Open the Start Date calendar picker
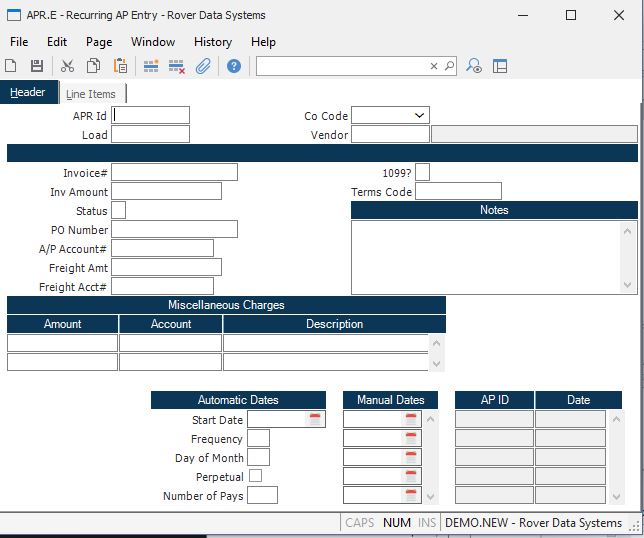The image size is (644, 538). point(316,419)
